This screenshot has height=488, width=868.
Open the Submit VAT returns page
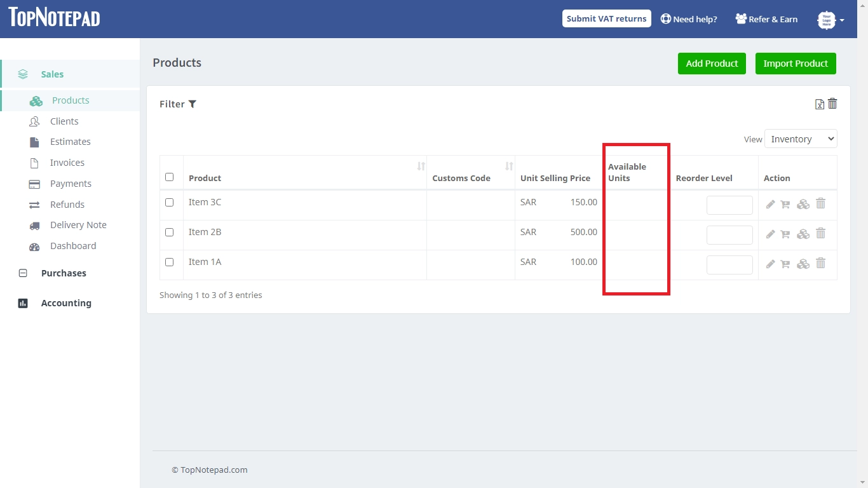point(606,18)
